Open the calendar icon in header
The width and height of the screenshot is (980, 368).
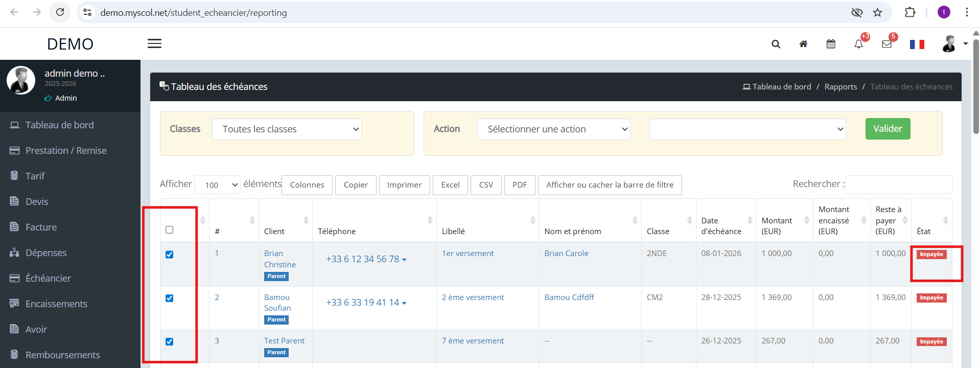831,44
